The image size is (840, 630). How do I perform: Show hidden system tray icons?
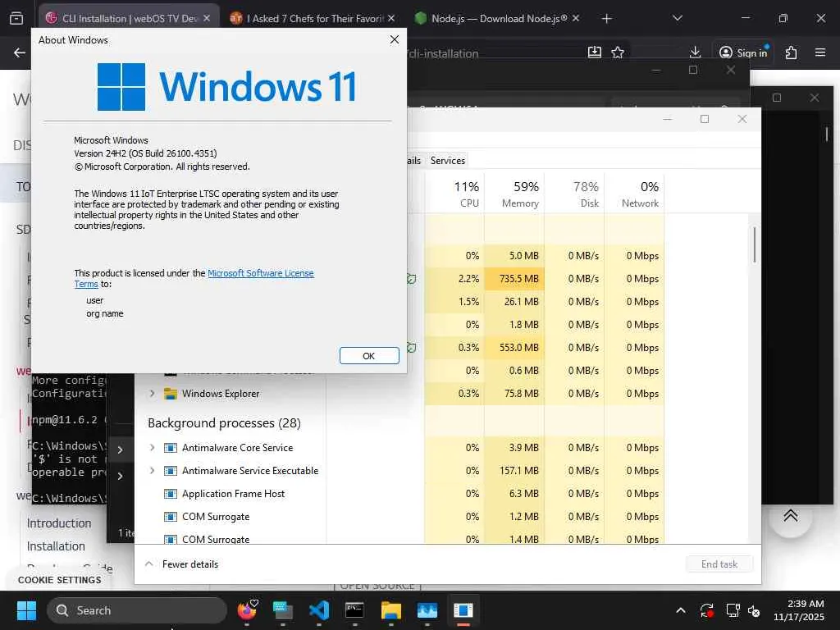(x=680, y=610)
